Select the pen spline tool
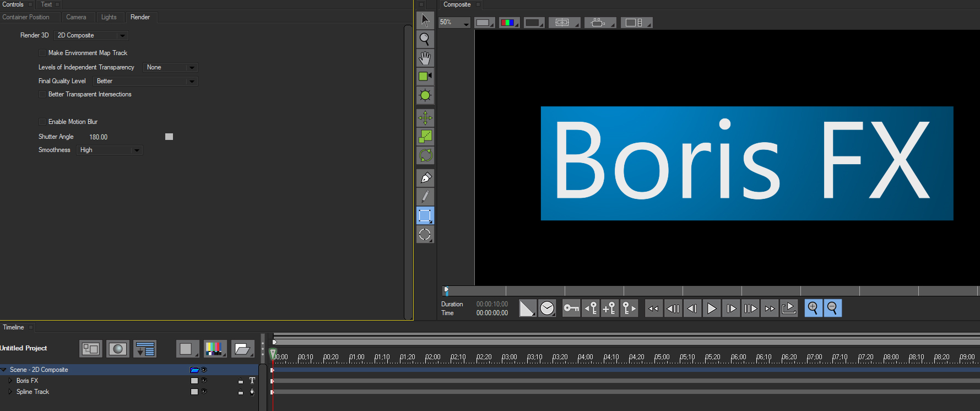Viewport: 980px width, 411px height. (425, 178)
